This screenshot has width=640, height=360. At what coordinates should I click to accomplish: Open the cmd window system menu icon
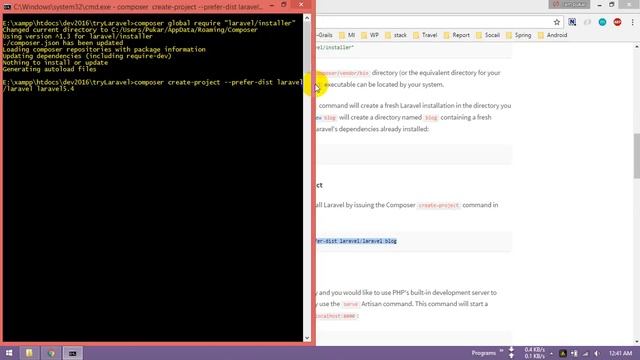coord(7,7)
